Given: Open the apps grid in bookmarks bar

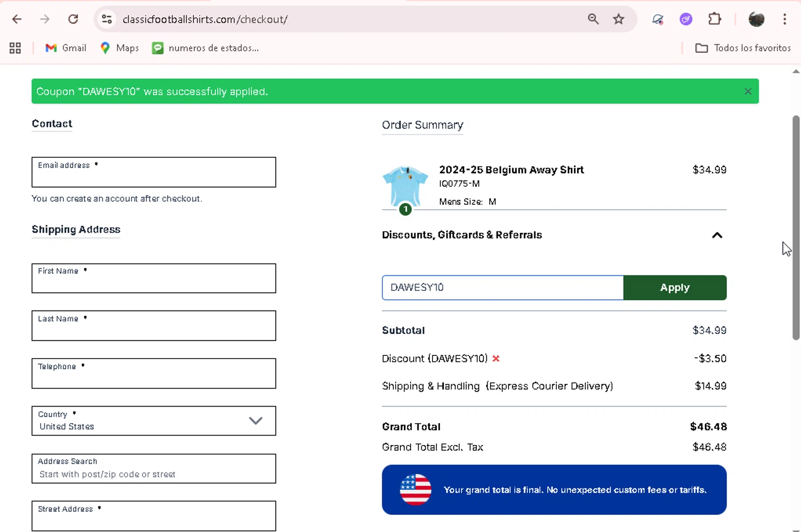Looking at the screenshot, I should (15, 48).
